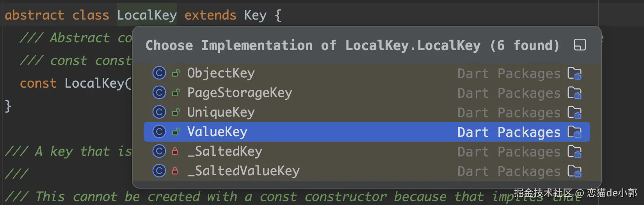Select UniqueKey implementation entry
Screen dimensions: 644x205
point(366,112)
